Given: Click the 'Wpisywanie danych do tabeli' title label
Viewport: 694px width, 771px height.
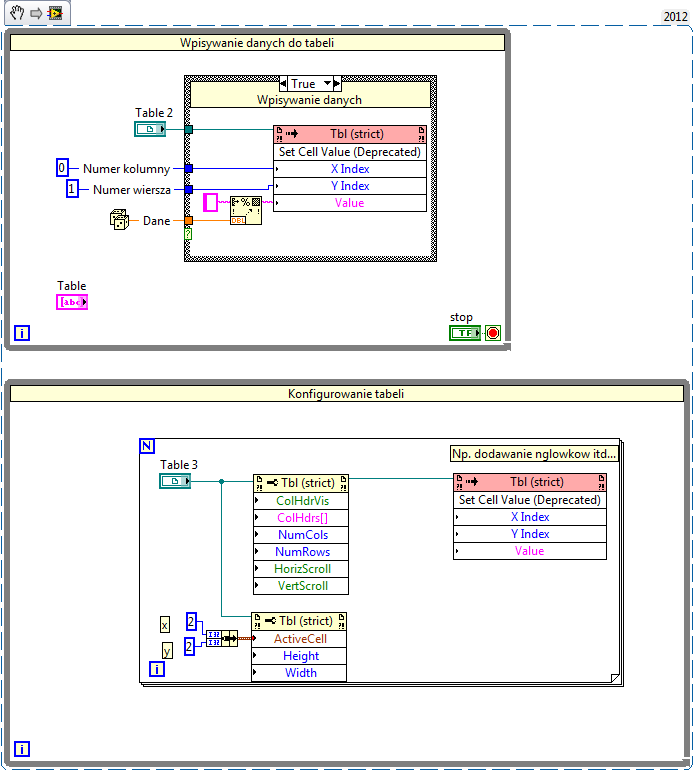Looking at the screenshot, I should pyautogui.click(x=257, y=43).
